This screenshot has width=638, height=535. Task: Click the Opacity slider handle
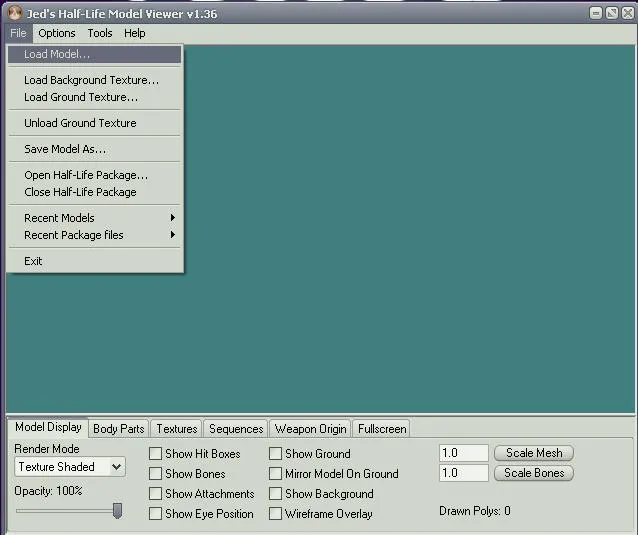click(117, 511)
